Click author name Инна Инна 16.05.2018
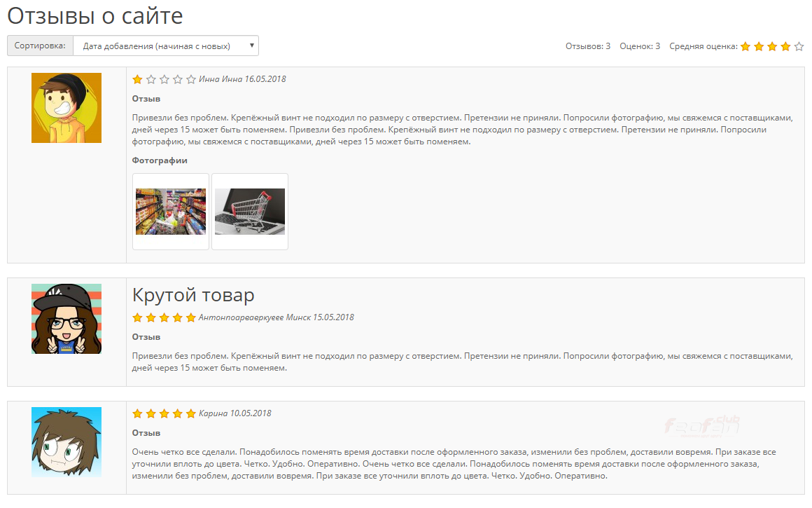812x508 pixels. pyautogui.click(x=242, y=79)
